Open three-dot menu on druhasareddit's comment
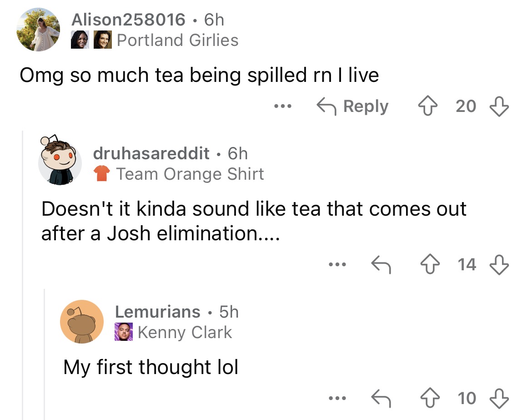 tap(337, 264)
